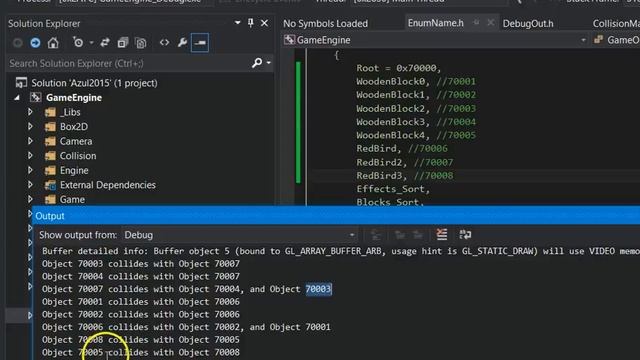Click the View Code icon

coord(164,42)
